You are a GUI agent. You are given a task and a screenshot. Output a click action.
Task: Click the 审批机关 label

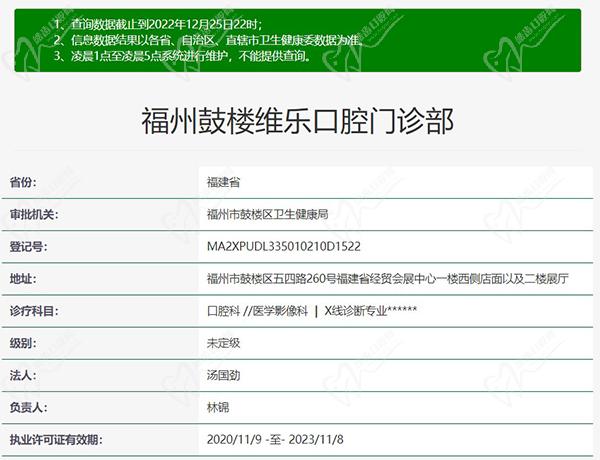pyautogui.click(x=34, y=214)
